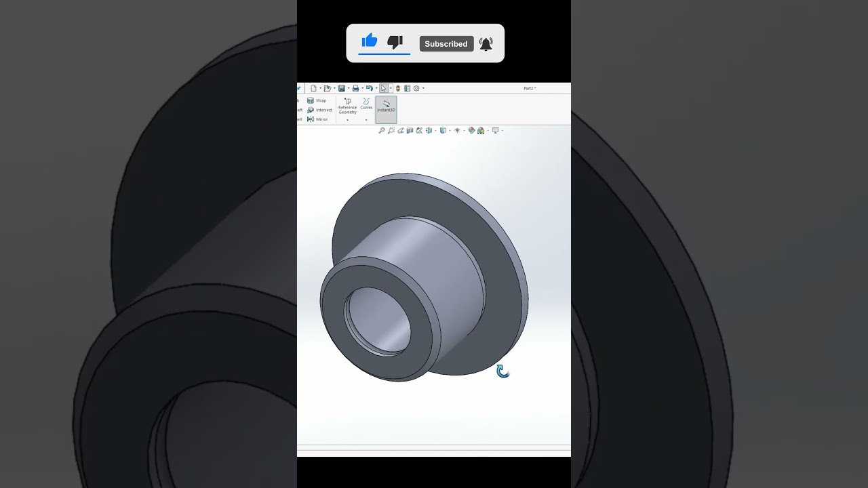This screenshot has width=868, height=488.
Task: Click the Open file icon
Action: coord(328,88)
